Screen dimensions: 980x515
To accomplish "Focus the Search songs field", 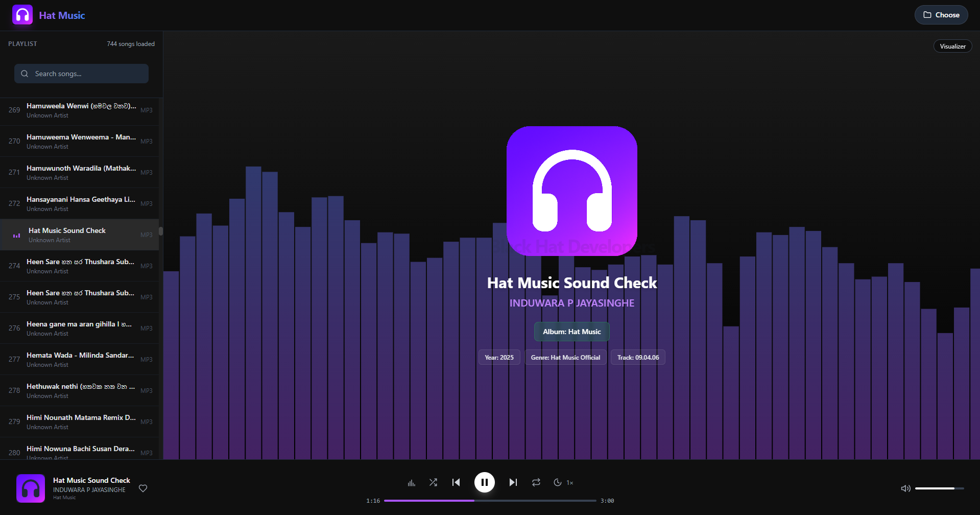I will click(87, 74).
